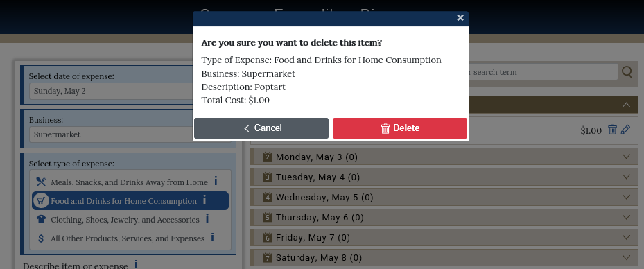
Task: Expand the Saturday, May 8 section
Action: (x=444, y=257)
